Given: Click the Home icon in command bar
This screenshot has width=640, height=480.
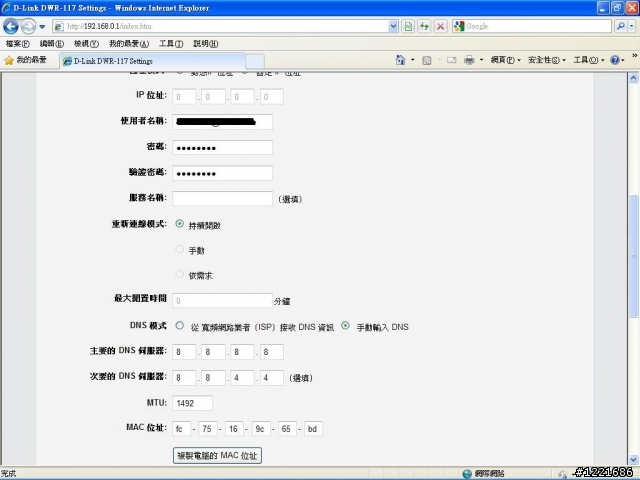Looking at the screenshot, I should (x=400, y=60).
